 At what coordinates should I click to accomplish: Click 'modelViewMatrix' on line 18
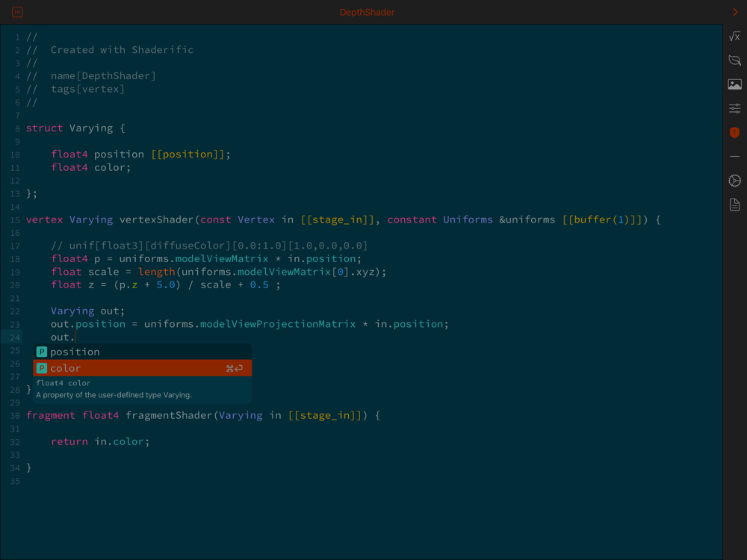222,258
